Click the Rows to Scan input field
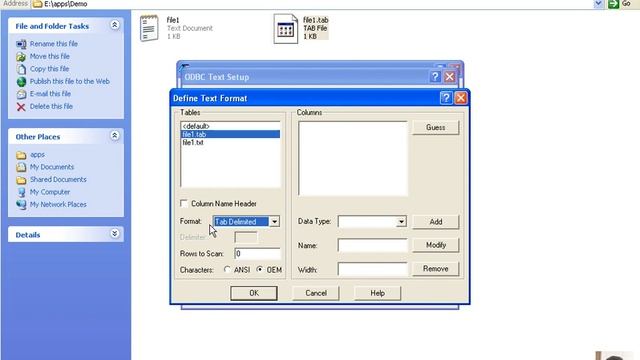 click(x=258, y=254)
